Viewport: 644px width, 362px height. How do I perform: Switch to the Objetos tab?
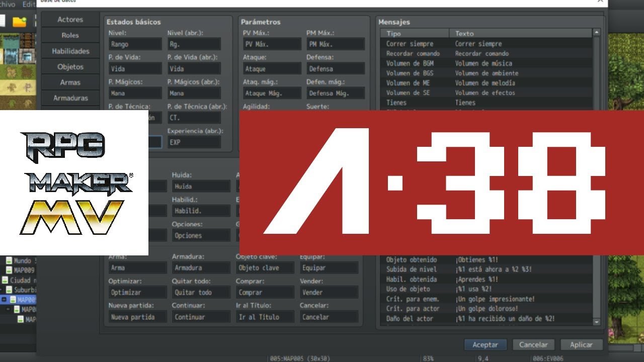pyautogui.click(x=70, y=66)
